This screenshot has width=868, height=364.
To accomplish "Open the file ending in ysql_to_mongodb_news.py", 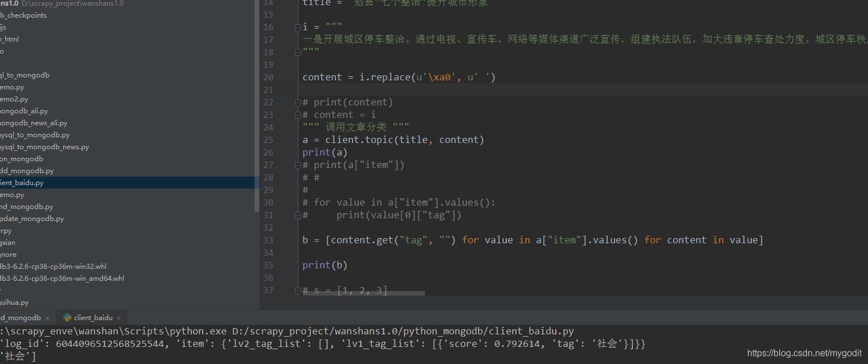I will tap(44, 147).
